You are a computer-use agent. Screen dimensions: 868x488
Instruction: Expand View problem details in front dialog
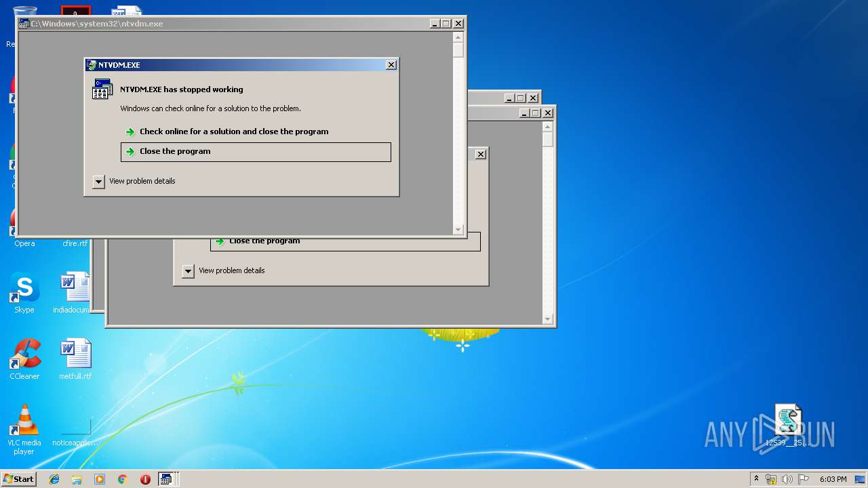click(99, 182)
